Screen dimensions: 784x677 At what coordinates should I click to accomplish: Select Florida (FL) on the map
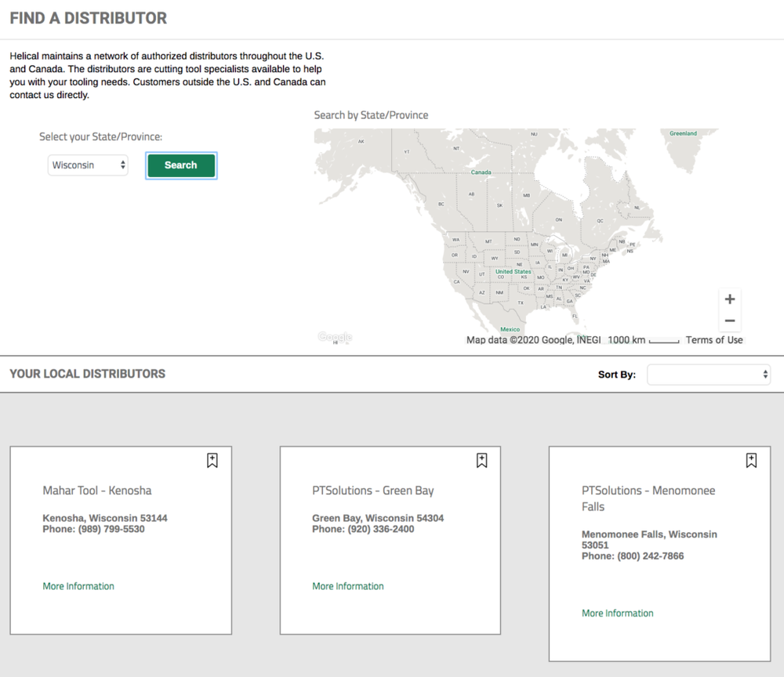[x=575, y=317]
